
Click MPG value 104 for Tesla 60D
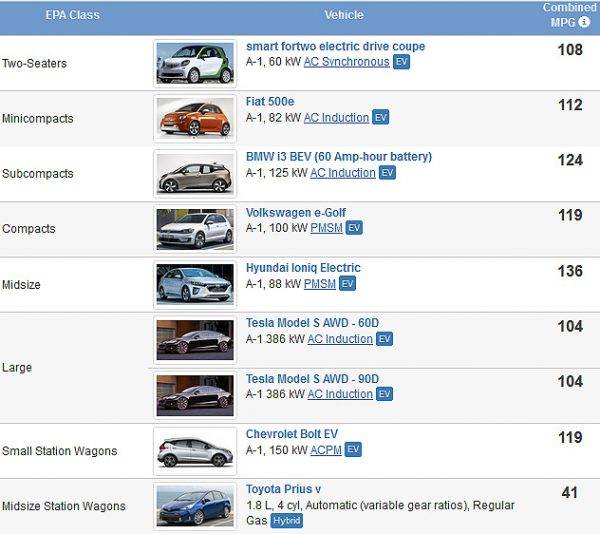point(570,326)
